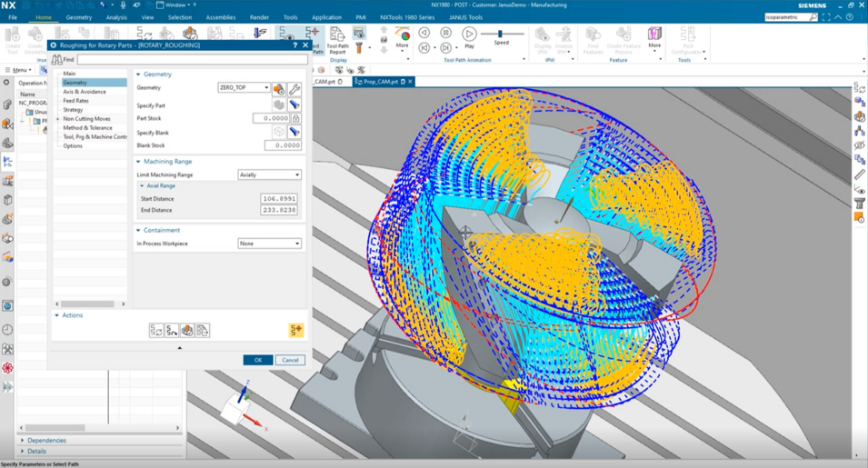Switch to the Prop_CAM.prt tab
868x468 pixels.
click(x=380, y=81)
